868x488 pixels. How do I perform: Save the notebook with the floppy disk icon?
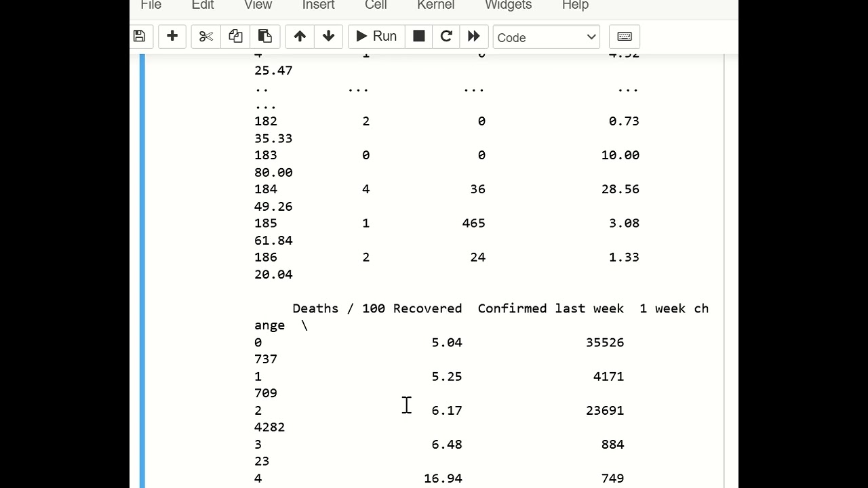coord(140,37)
